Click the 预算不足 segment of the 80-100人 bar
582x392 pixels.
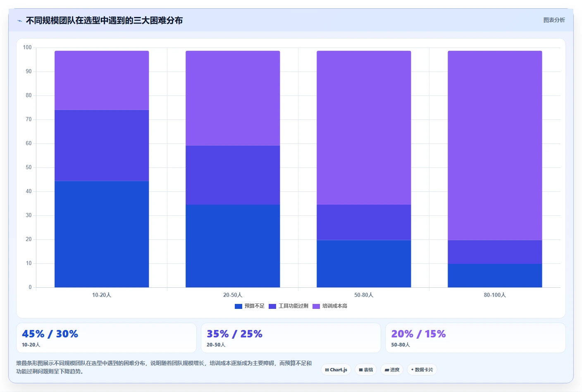pyautogui.click(x=495, y=275)
